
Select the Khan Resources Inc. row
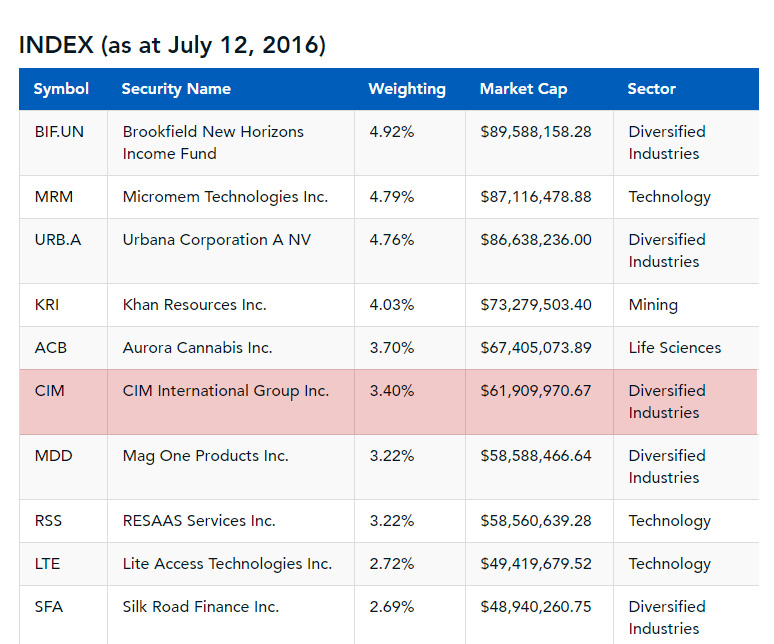click(389, 305)
